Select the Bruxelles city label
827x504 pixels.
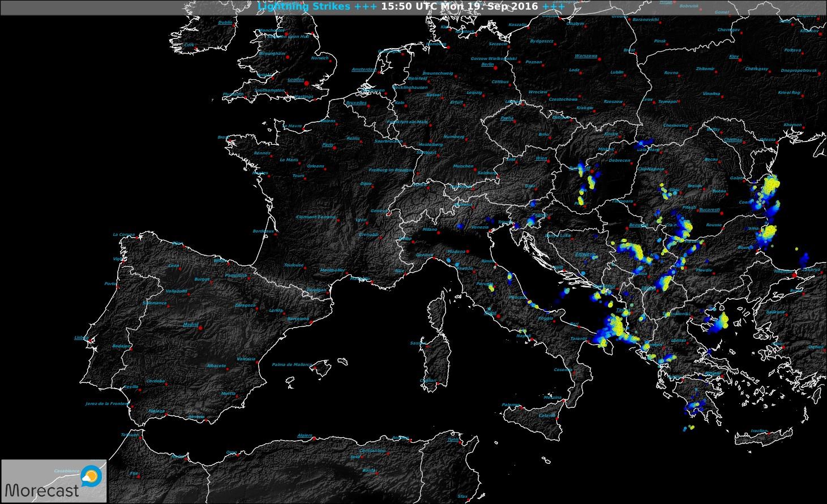[356, 103]
